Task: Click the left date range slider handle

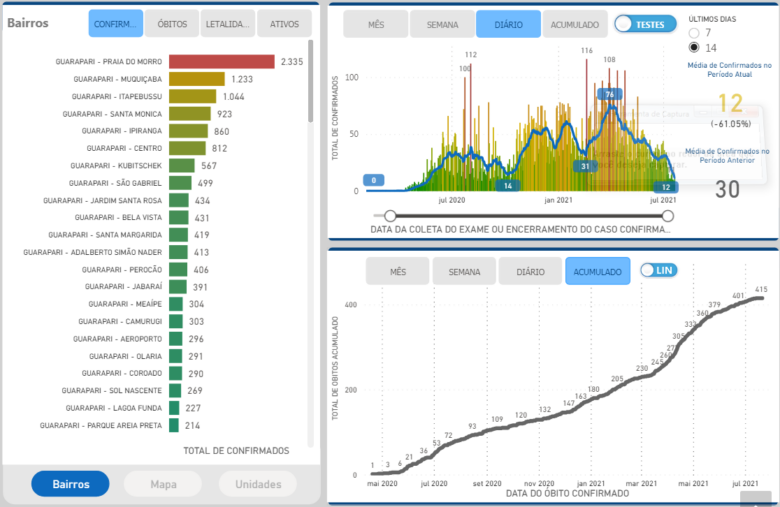Action: pos(390,215)
